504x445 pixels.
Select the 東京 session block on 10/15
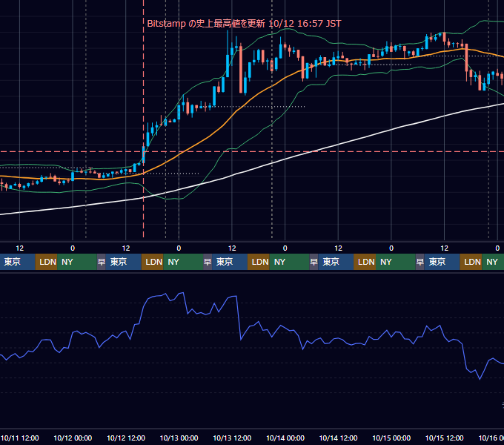coord(442,262)
